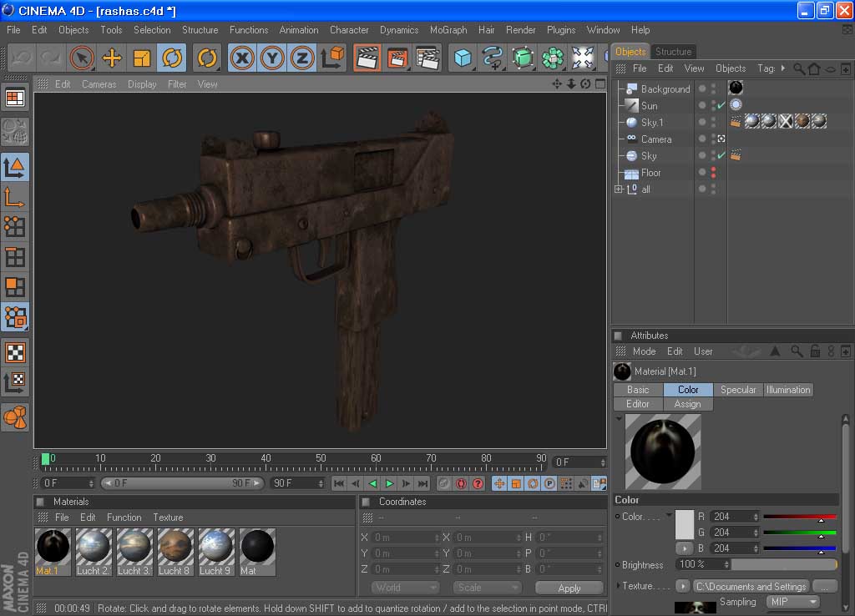Click the Redo arrow icon
Image resolution: width=855 pixels, height=616 pixels.
51,58
